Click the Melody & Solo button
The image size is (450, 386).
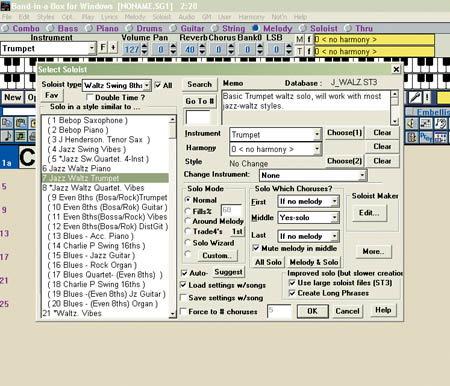(x=314, y=262)
